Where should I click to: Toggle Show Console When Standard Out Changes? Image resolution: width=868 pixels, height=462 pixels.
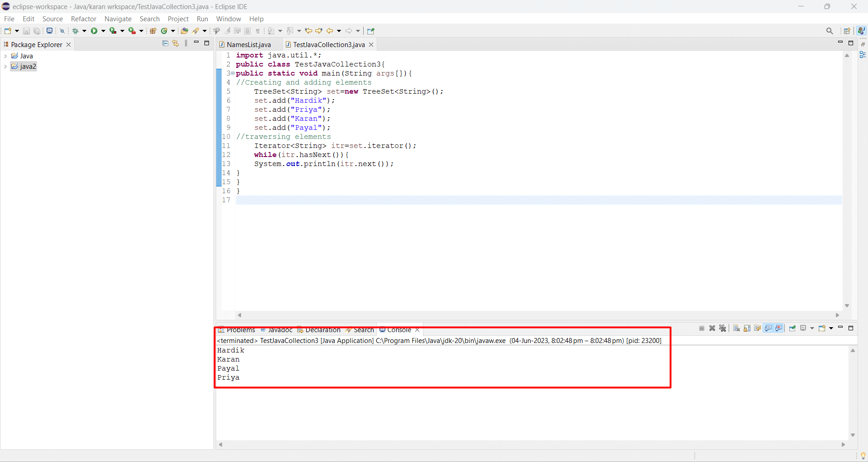[768, 328]
